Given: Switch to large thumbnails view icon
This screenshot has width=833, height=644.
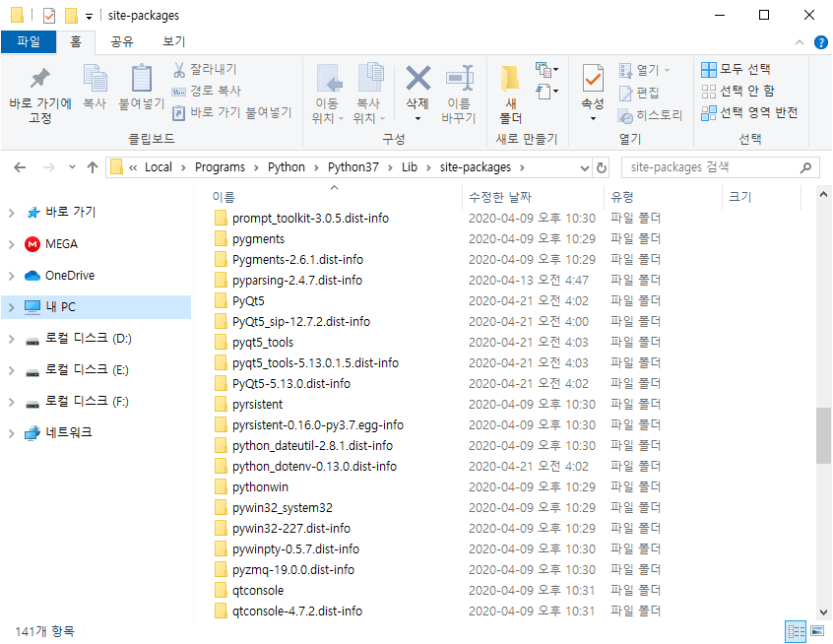Looking at the screenshot, I should [x=817, y=632].
